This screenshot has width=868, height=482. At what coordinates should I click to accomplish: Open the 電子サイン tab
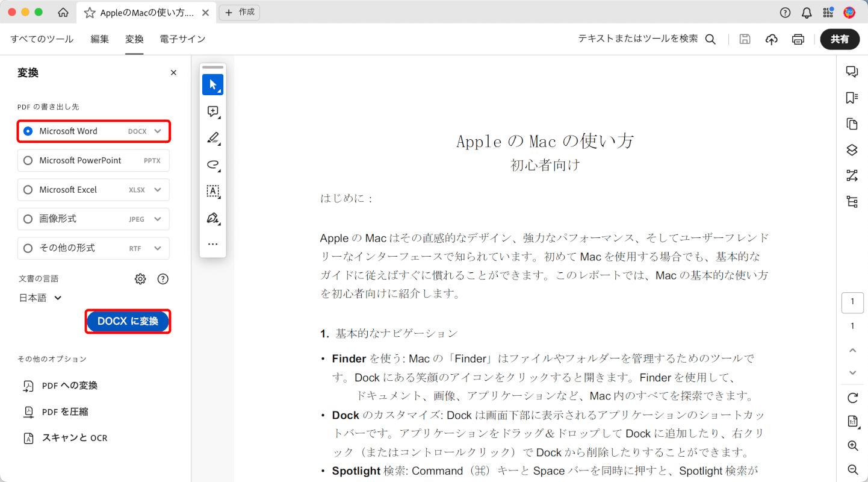pos(182,39)
